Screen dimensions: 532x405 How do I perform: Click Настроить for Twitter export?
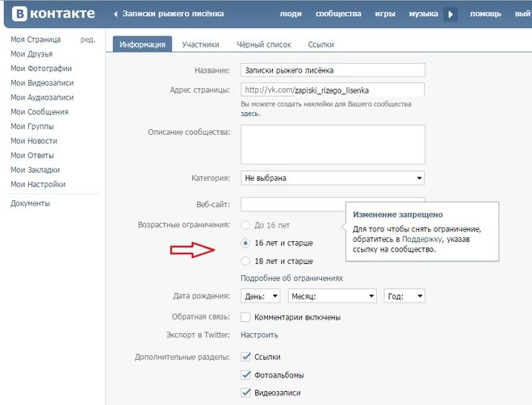(259, 335)
